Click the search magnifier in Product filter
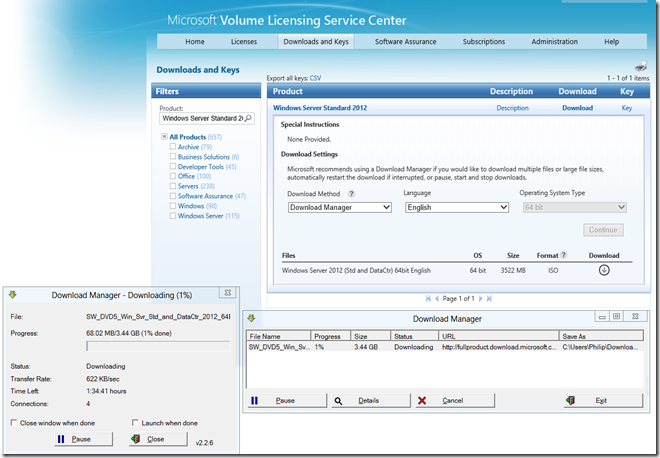 pyautogui.click(x=248, y=118)
